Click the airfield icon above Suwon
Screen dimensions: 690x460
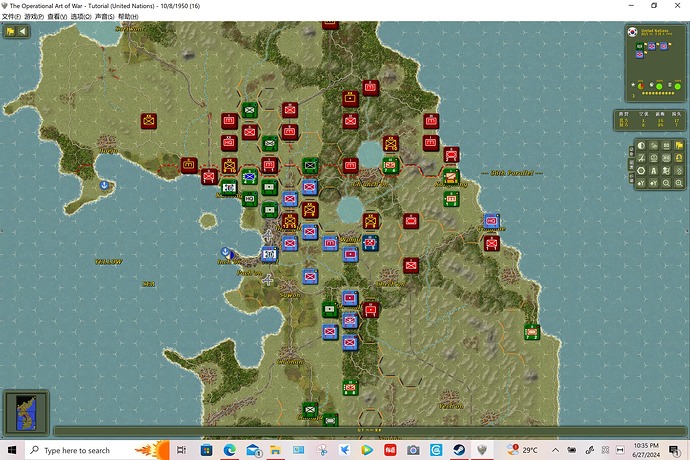point(268,279)
